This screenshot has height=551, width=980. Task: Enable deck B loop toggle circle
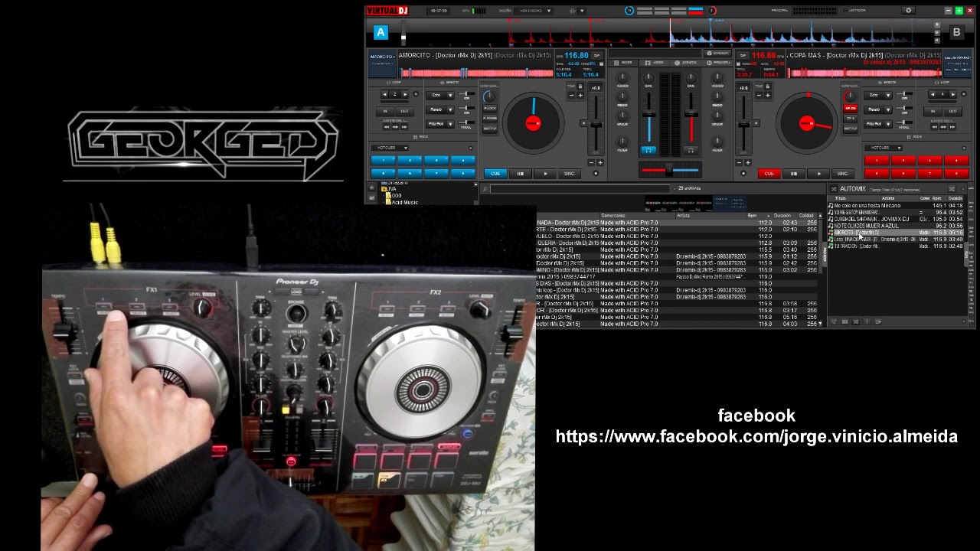click(x=963, y=94)
